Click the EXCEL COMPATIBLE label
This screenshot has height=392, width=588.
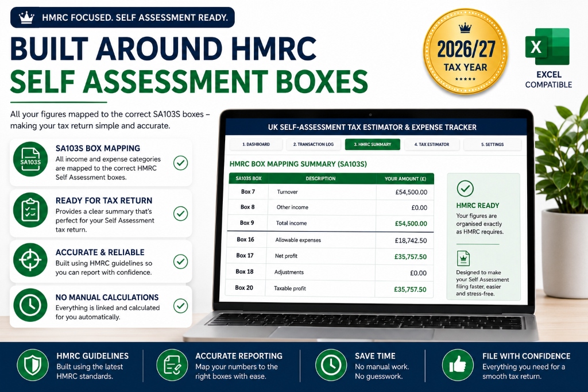548,79
